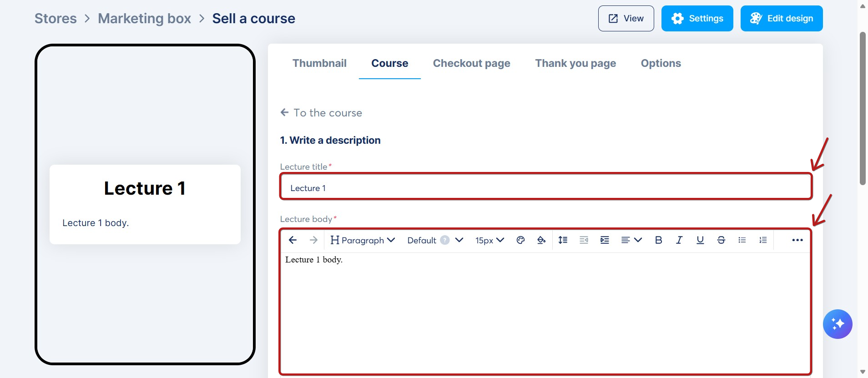Click the page vertical scrollbar thumb
Viewport: 868px width, 378px height.
coord(863,108)
